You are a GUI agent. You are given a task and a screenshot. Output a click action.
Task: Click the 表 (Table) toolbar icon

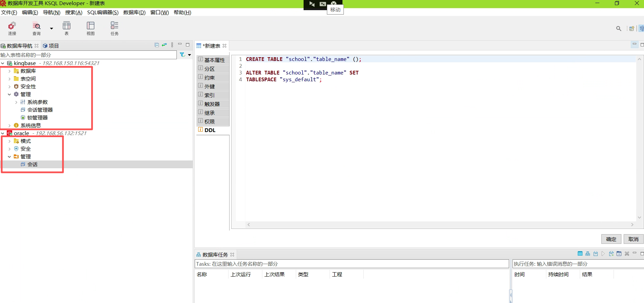coord(67,28)
